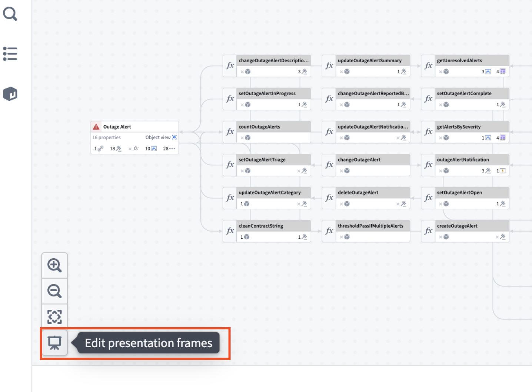Click the fx icon on createOutageAlert node

coord(428,230)
